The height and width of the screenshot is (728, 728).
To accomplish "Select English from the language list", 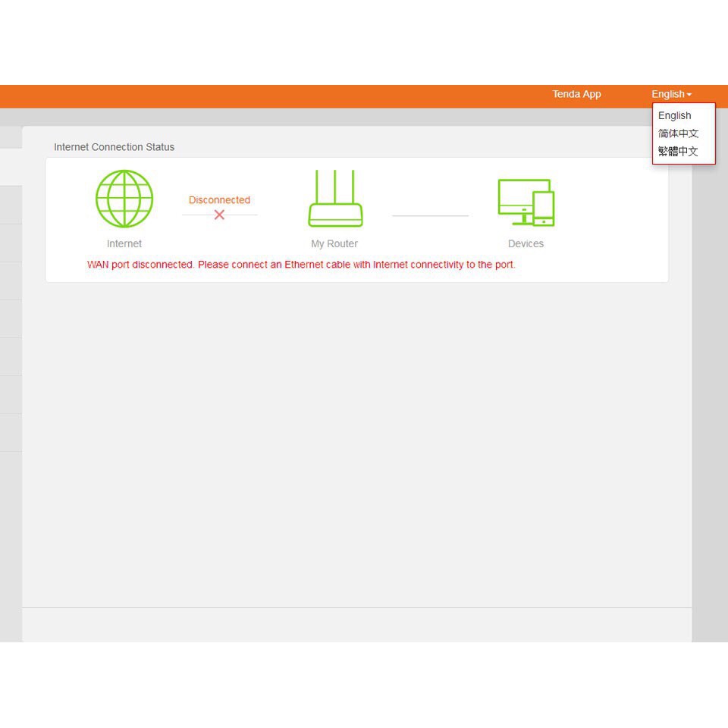I will (674, 116).
